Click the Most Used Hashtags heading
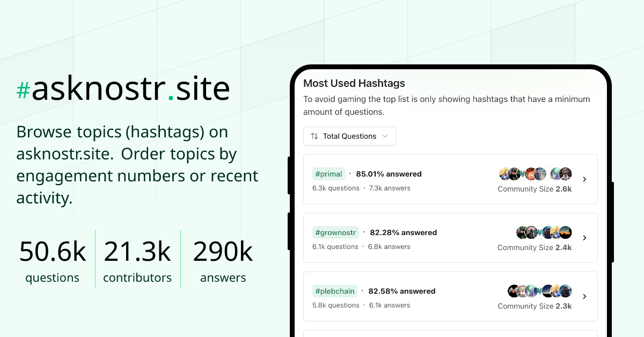644x337 pixels. [x=354, y=83]
